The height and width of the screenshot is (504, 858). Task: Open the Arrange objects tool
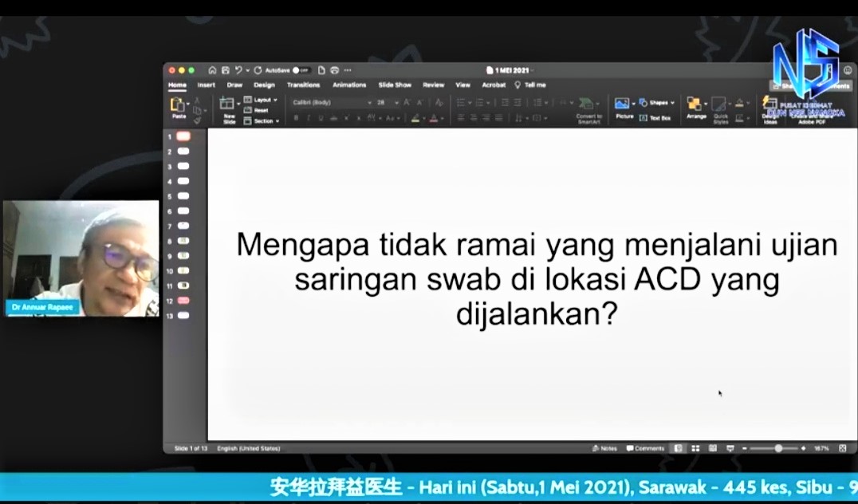tap(695, 107)
